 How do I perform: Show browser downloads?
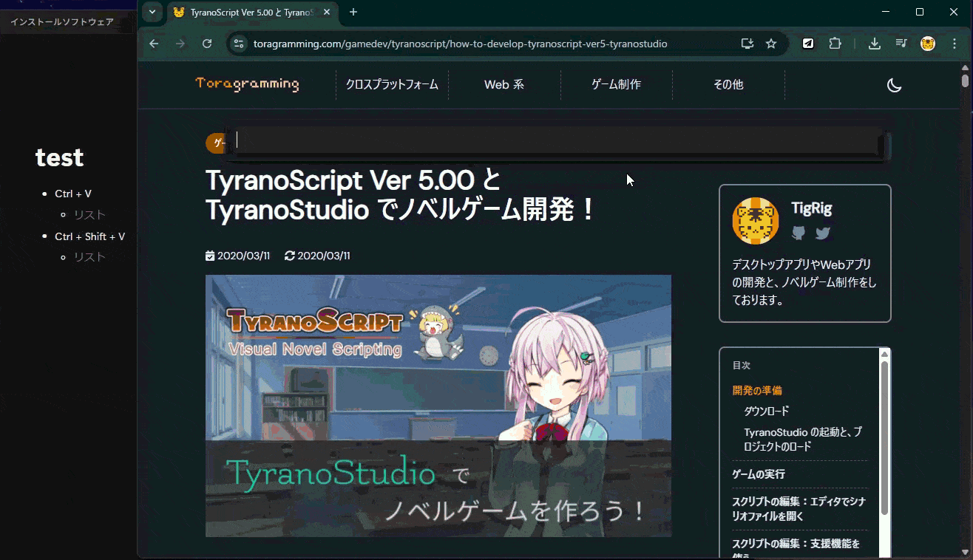point(875,44)
